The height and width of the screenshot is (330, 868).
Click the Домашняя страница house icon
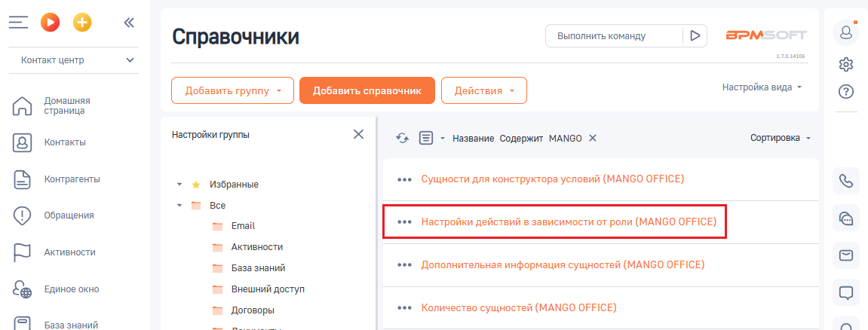(22, 106)
